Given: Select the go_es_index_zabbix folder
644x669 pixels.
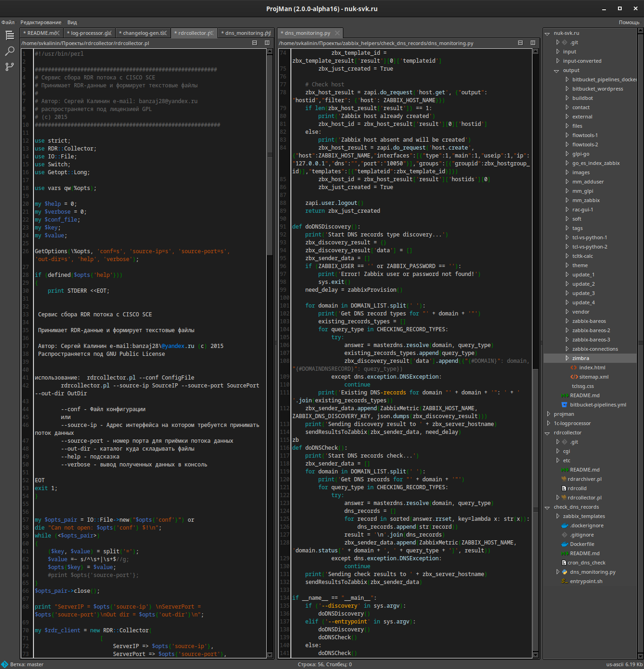Looking at the screenshot, I should (596, 163).
